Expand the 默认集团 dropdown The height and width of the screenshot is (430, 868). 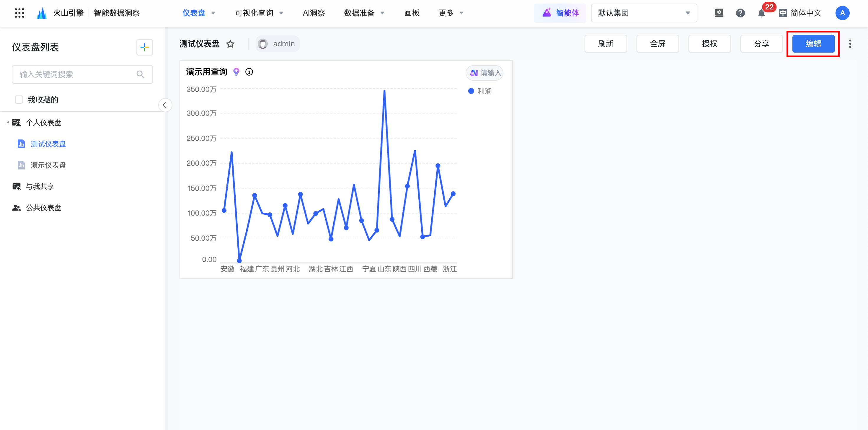coord(644,13)
